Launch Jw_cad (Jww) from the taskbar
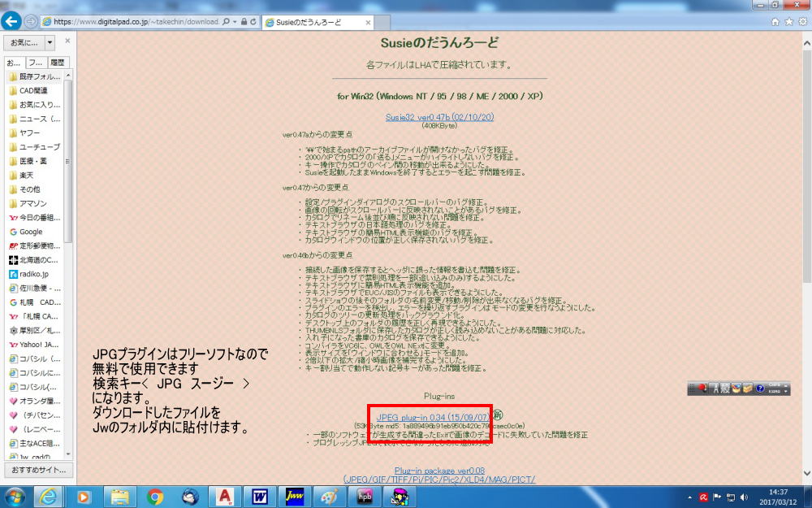Image resolution: width=812 pixels, height=508 pixels. 295,497
